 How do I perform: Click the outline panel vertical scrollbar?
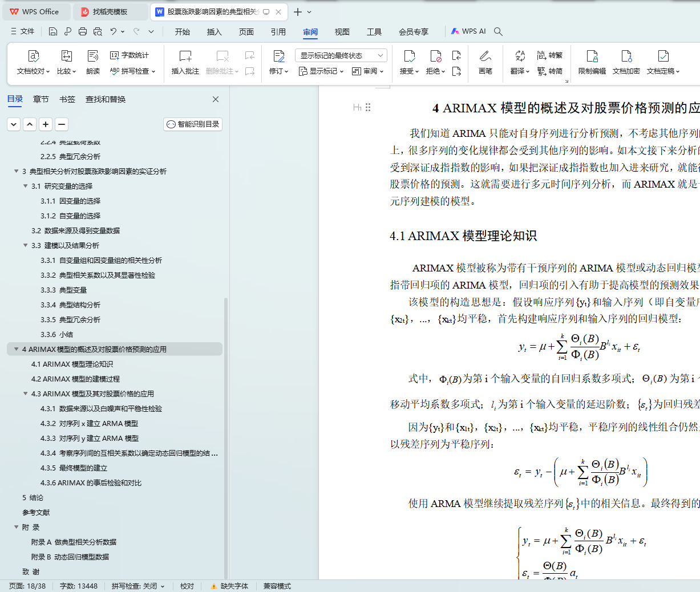226,437
